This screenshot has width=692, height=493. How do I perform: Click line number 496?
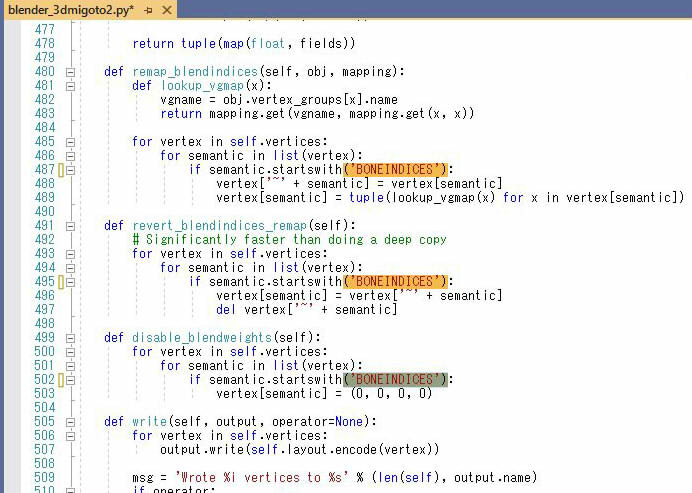pyautogui.click(x=45, y=296)
